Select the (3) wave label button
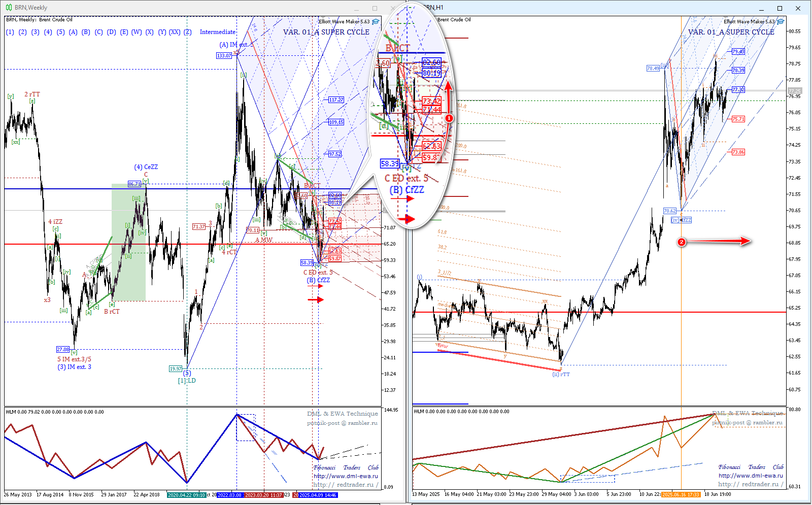 (36, 32)
